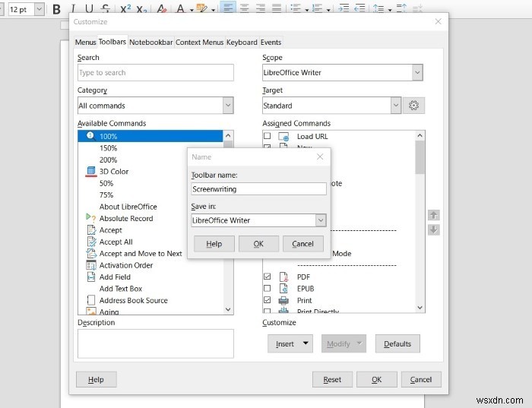Click the gear icon beside Target
Image resolution: width=532 pixels, height=408 pixels.
[x=413, y=106]
